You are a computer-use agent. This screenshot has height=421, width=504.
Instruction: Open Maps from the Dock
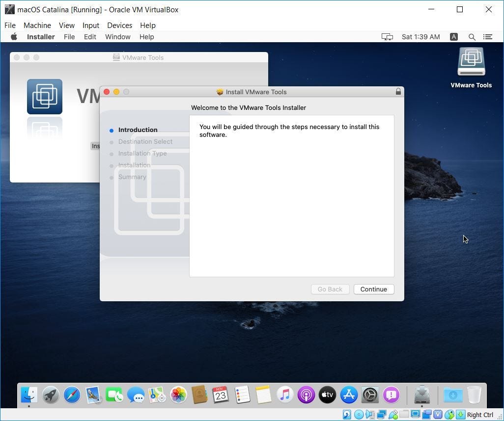click(x=157, y=395)
